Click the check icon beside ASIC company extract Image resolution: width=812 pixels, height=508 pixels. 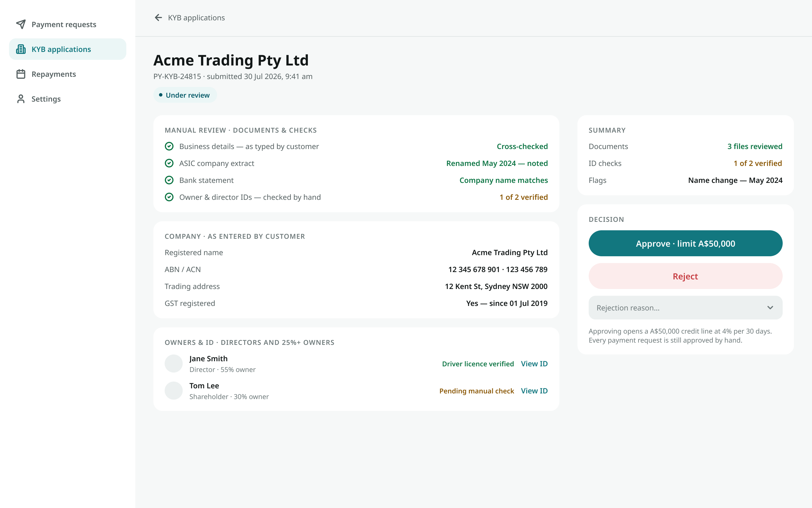pos(169,163)
